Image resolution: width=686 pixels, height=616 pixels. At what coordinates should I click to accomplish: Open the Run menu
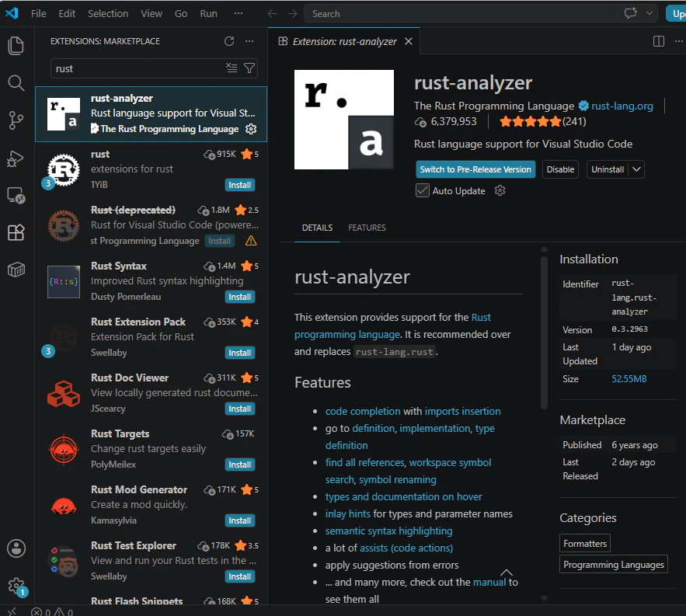click(x=209, y=13)
